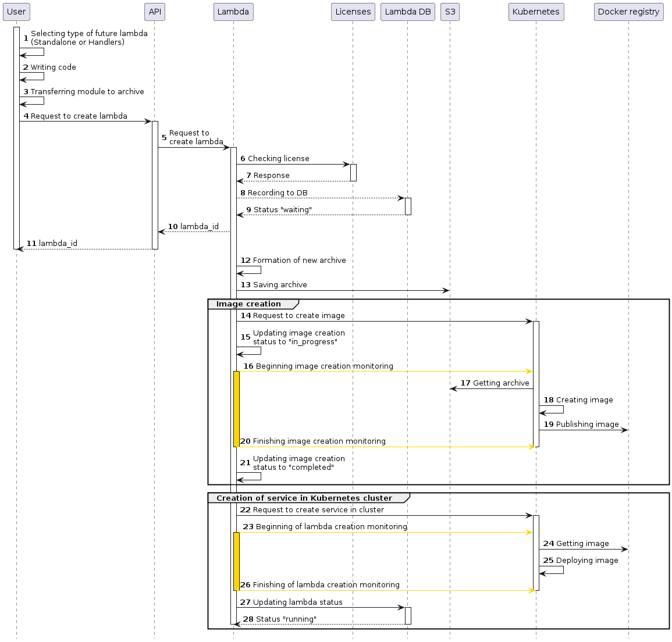Select the User participant box

coord(16,12)
